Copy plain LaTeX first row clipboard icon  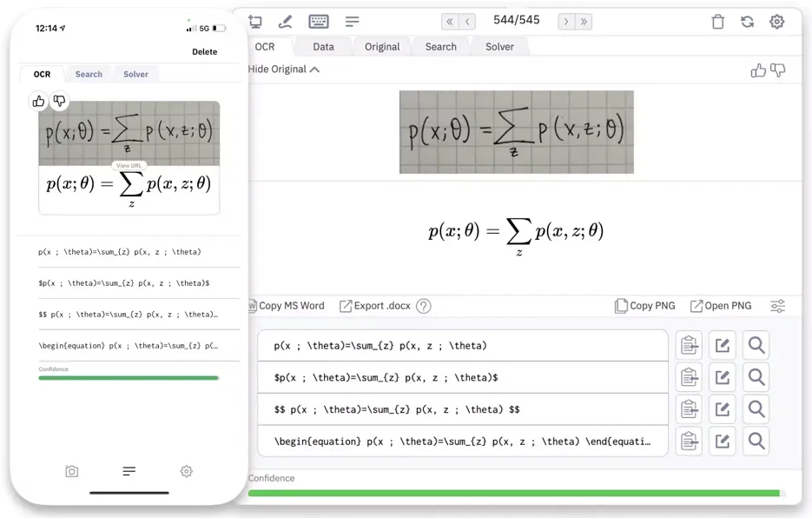tap(689, 345)
